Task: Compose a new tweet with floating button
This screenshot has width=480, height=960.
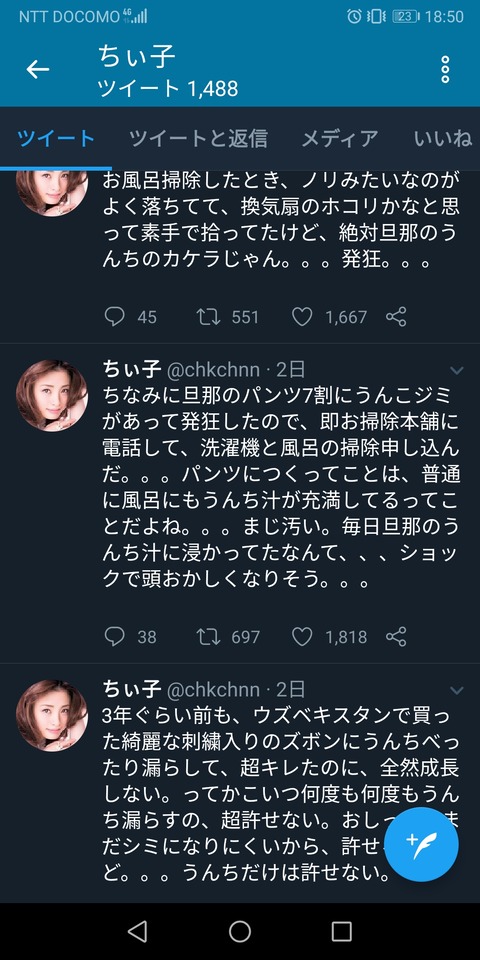Action: pos(421,844)
